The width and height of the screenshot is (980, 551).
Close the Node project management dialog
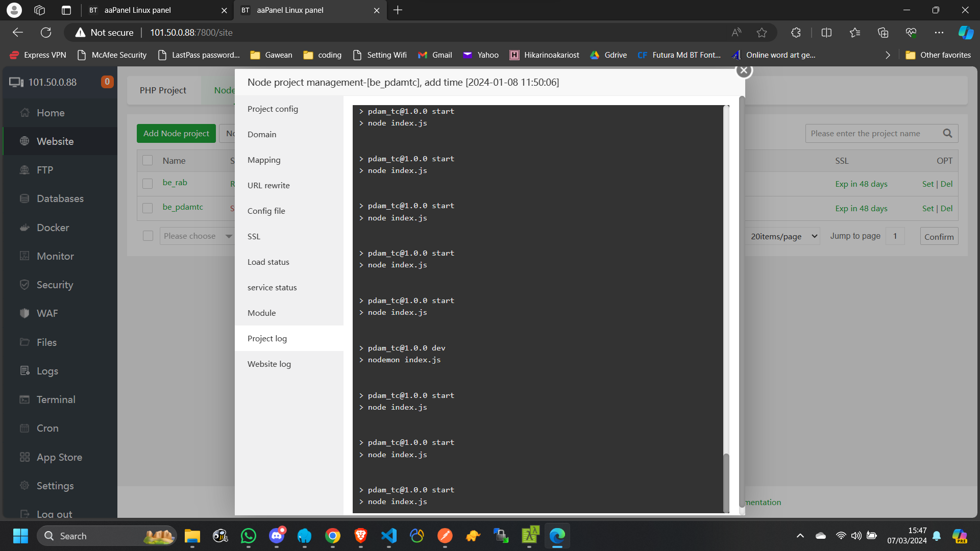(744, 70)
